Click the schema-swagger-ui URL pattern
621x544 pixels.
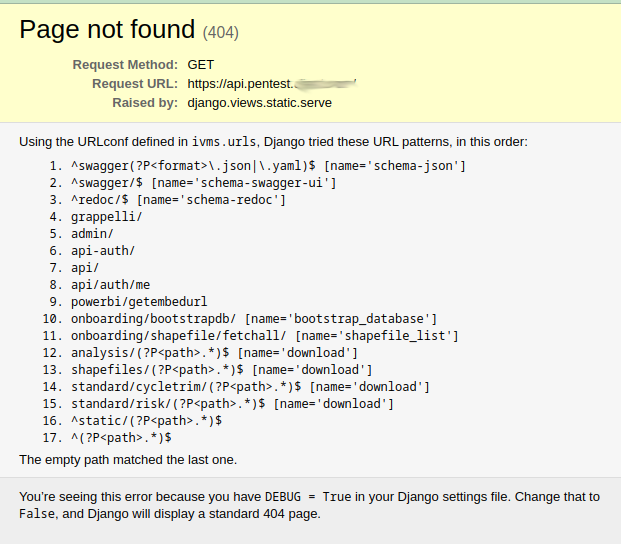coord(203,182)
